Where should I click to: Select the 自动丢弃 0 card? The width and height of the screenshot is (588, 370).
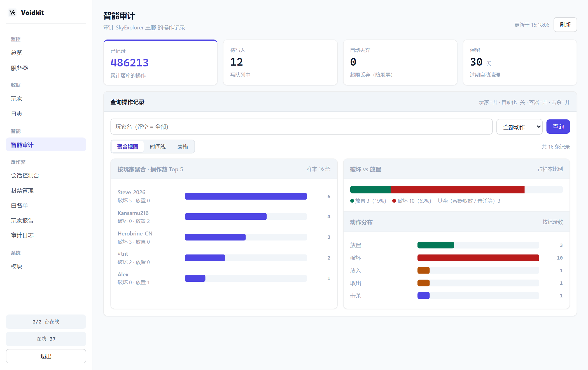[400, 63]
